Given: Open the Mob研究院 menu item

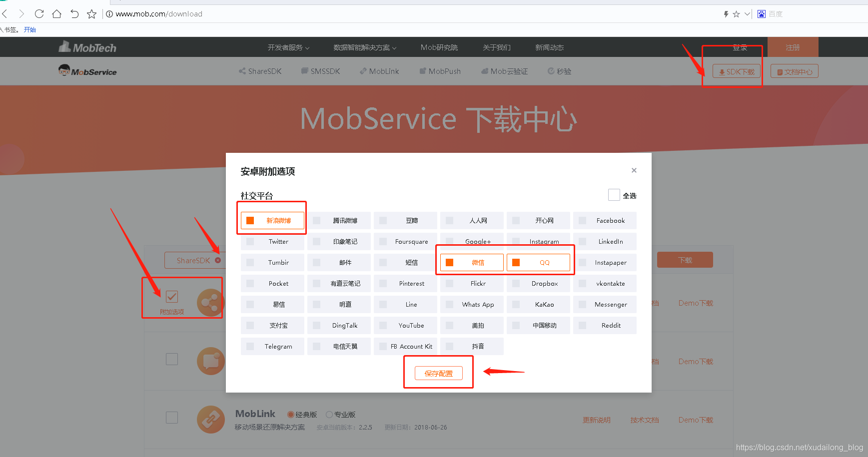Looking at the screenshot, I should click(x=439, y=47).
